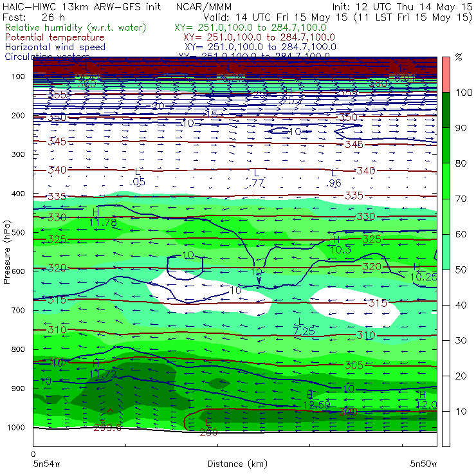Viewport: 476px width, 476px height.
Task: Click the red 'Potential temperature' legend entry
Action: 55,37
